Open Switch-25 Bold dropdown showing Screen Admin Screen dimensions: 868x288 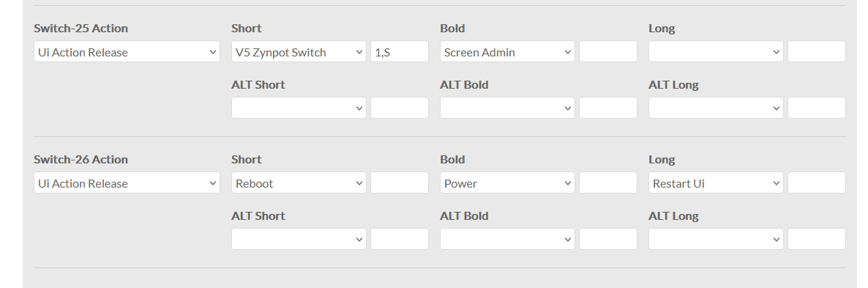(x=508, y=52)
